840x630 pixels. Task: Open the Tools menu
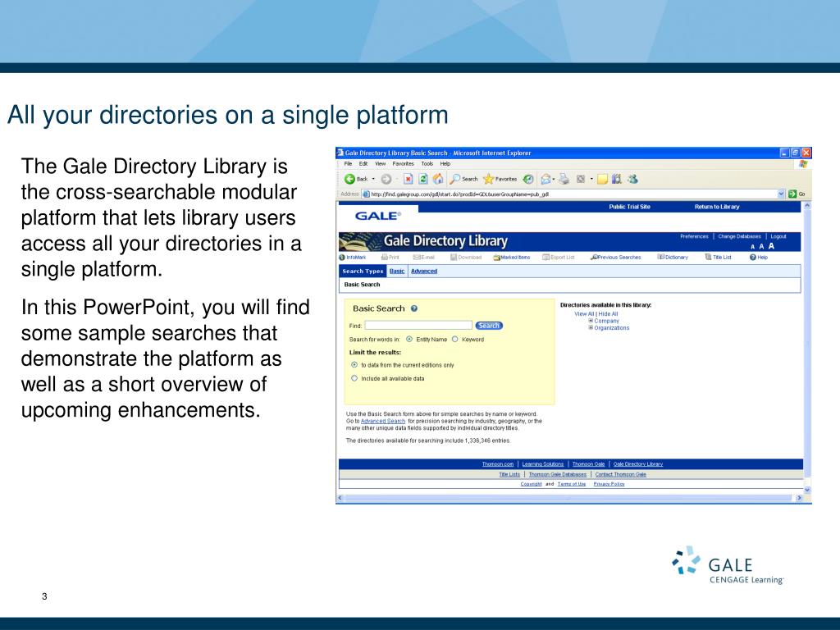point(427,164)
